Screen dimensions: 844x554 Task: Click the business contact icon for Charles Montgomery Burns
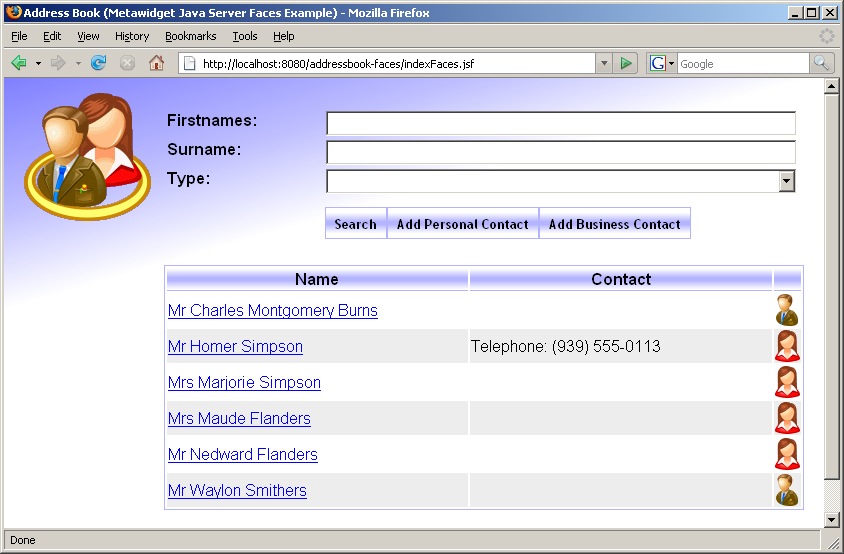[x=787, y=310]
